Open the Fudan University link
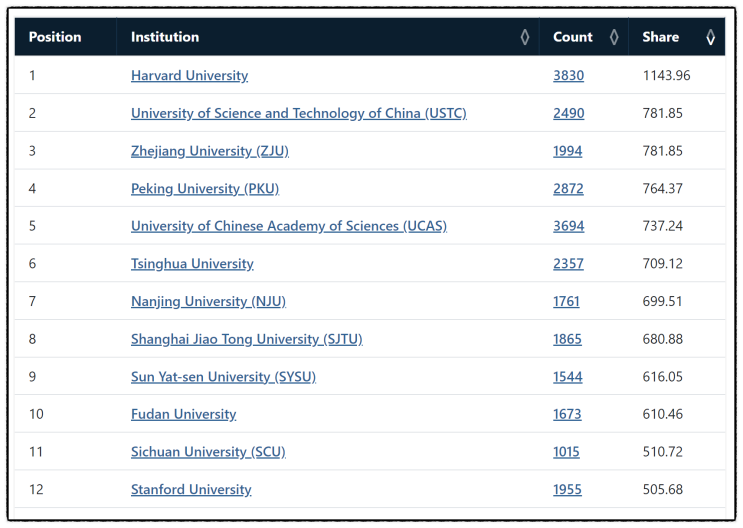The width and height of the screenshot is (743, 528). point(183,414)
